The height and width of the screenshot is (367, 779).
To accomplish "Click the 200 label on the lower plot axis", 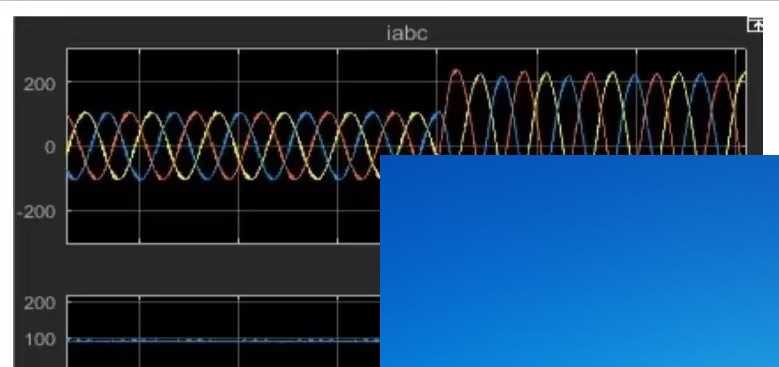I will coord(40,303).
